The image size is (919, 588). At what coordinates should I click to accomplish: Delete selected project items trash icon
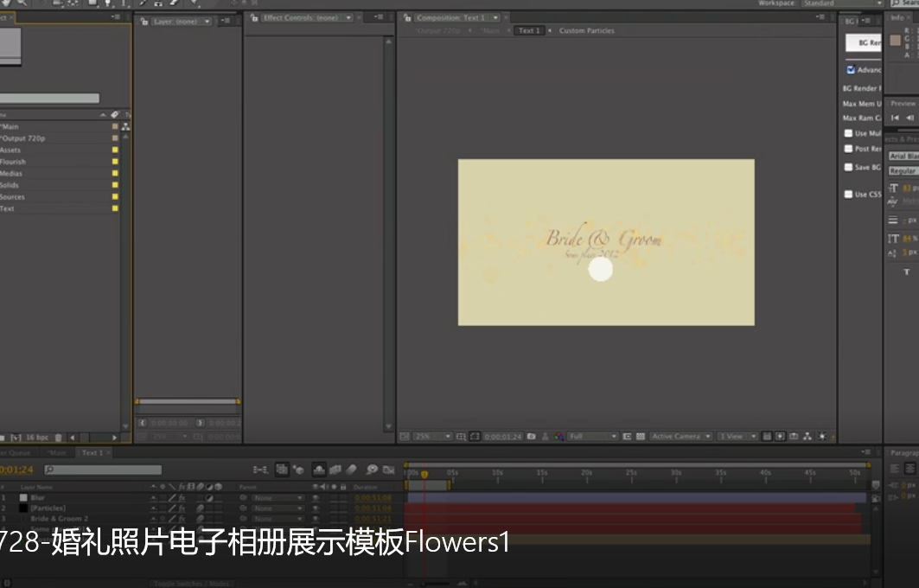pos(58,438)
